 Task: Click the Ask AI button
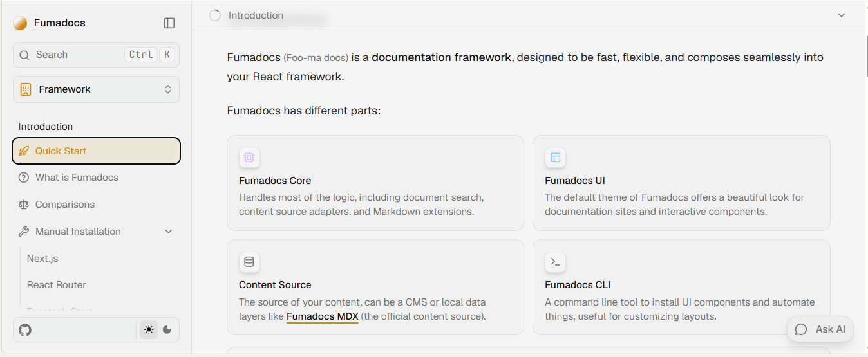point(820,329)
